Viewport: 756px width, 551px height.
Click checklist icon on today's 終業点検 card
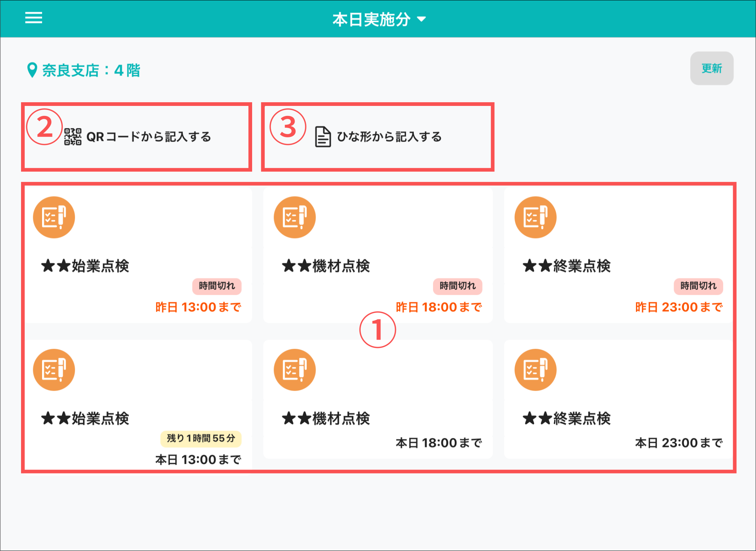(535, 370)
